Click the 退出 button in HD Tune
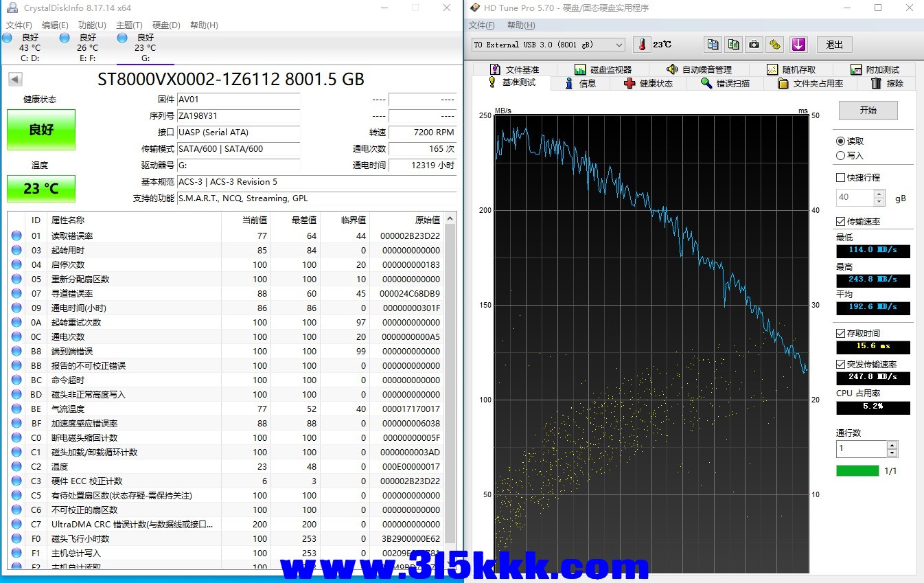Screen dimensions: 924x583 pos(834,45)
